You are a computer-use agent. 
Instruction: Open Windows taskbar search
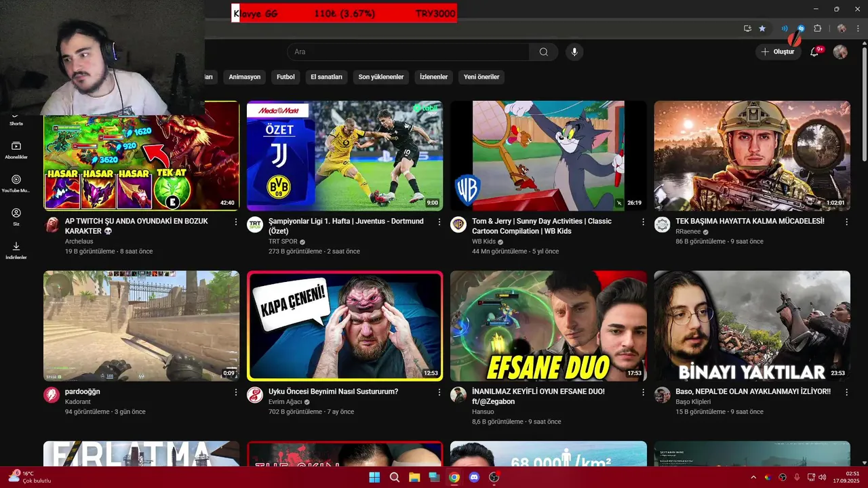[x=395, y=477]
